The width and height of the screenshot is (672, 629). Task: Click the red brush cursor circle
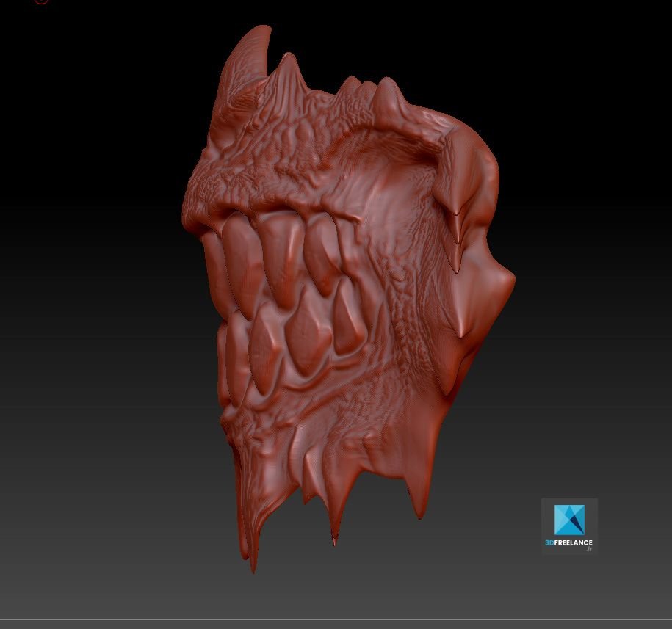40,1
